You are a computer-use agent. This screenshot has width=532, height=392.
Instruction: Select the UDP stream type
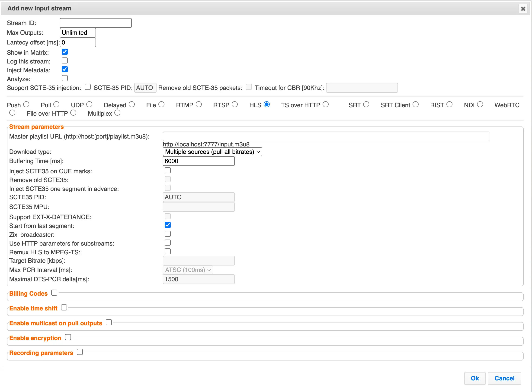(89, 104)
